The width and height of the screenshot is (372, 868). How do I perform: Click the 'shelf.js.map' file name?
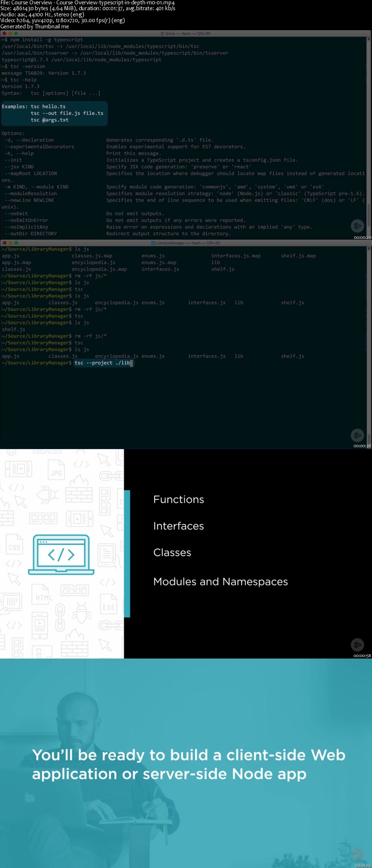pos(299,256)
